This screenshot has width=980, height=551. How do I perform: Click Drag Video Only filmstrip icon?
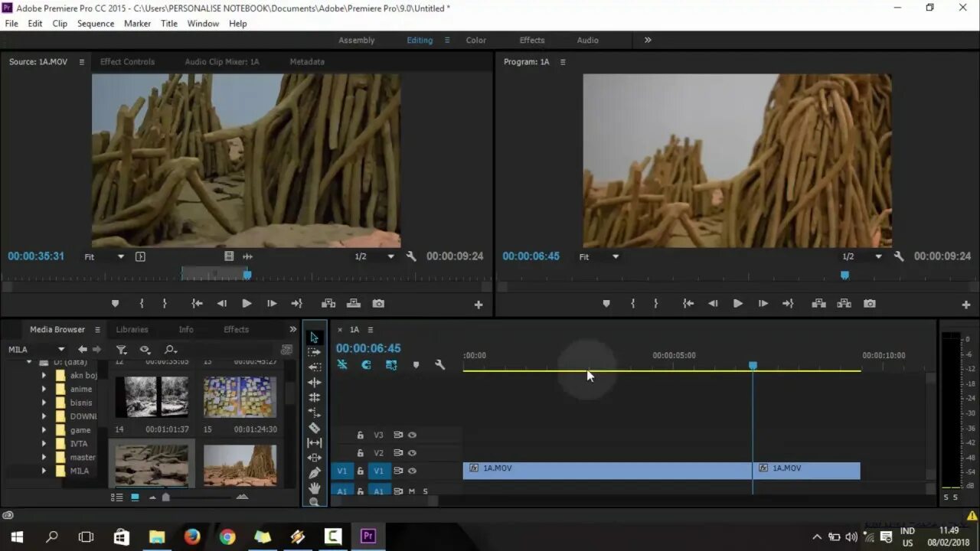click(229, 256)
